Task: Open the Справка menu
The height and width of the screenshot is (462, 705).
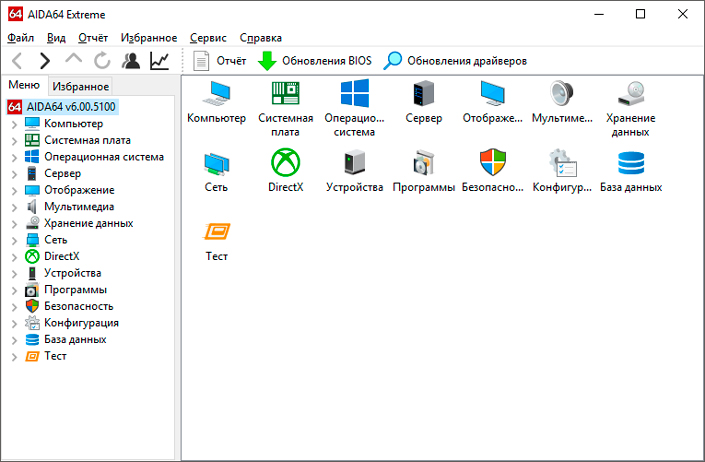Action: click(x=261, y=38)
